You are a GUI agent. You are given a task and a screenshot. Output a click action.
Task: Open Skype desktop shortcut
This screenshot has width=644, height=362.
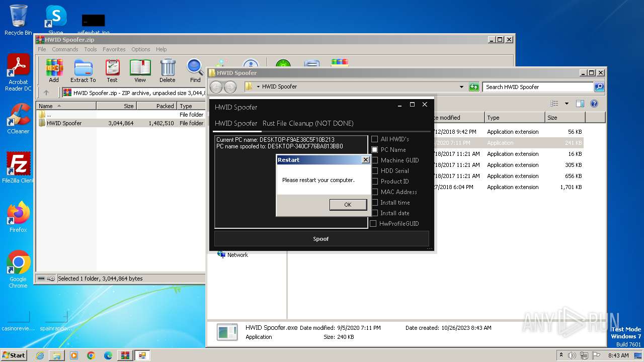click(x=55, y=20)
